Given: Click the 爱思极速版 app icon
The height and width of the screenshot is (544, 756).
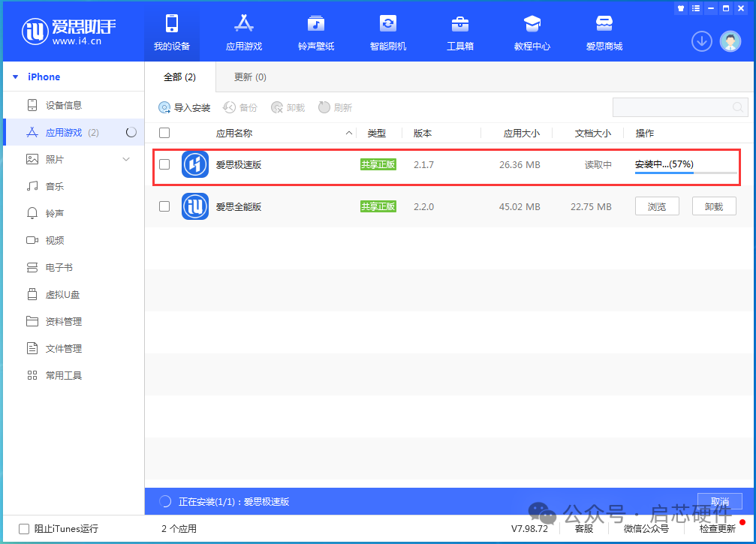Looking at the screenshot, I should pyautogui.click(x=194, y=165).
